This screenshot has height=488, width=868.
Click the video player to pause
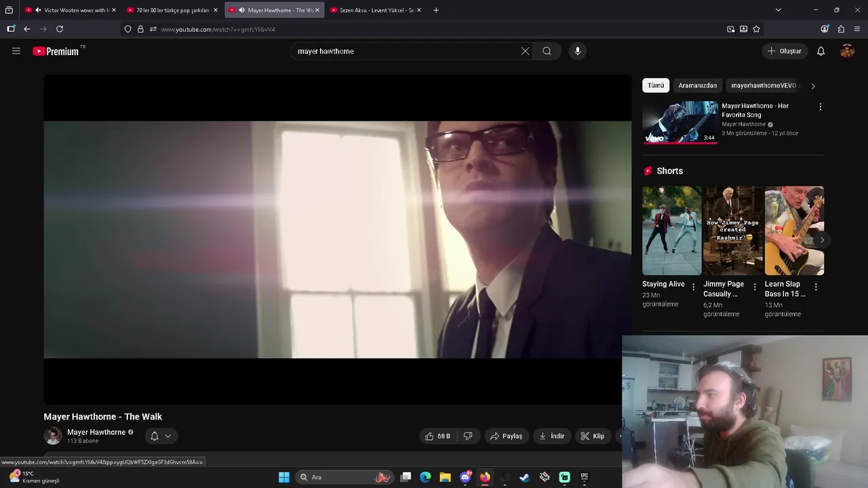[x=338, y=239]
